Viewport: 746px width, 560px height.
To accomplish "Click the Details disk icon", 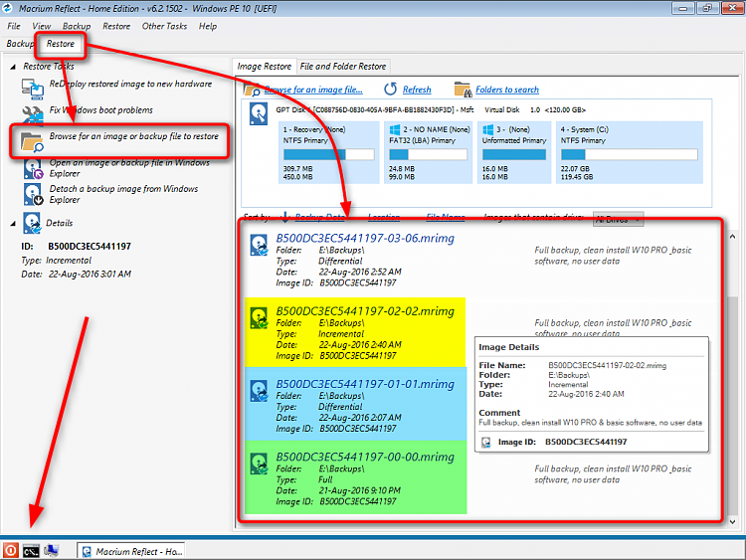I will click(x=32, y=223).
